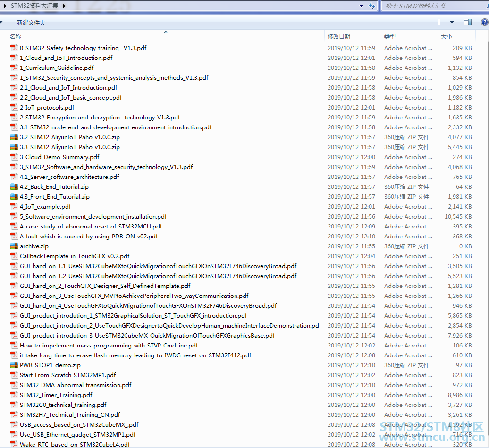Click the zip icon of 3.2_STM32_AliyunIoT_Paho_v1.0.0.zip
Viewport: 489px width, 448px height.
[14, 137]
